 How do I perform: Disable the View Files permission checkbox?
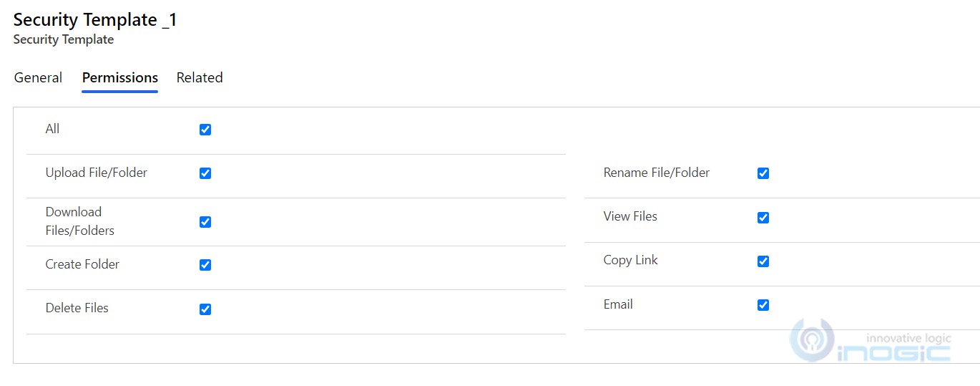coord(763,218)
